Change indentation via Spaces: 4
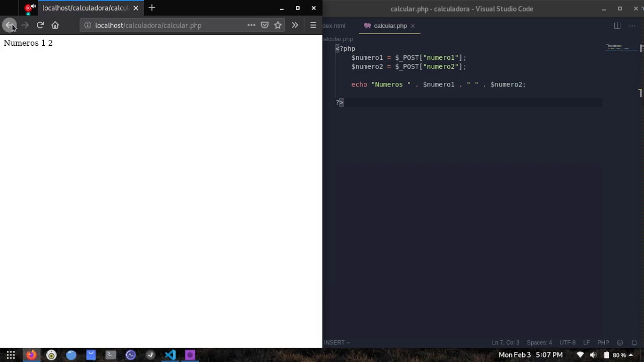Viewport: 644px width, 362px height. click(x=539, y=342)
